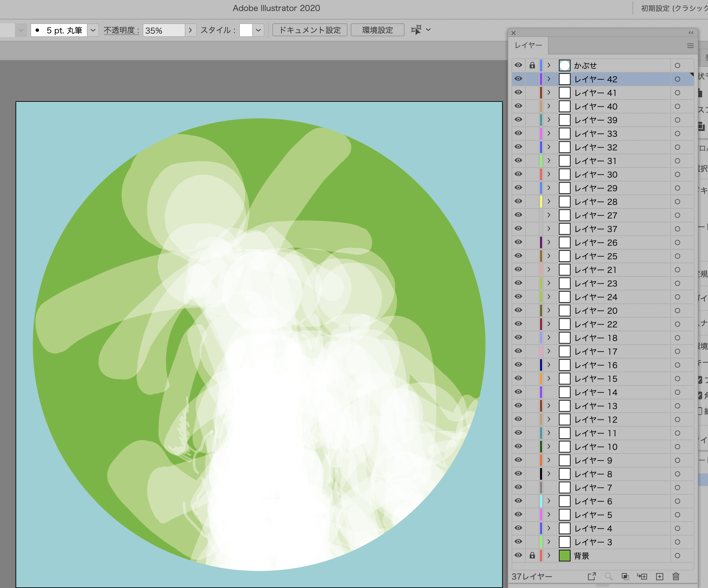Close the floating Layers panel

513,33
